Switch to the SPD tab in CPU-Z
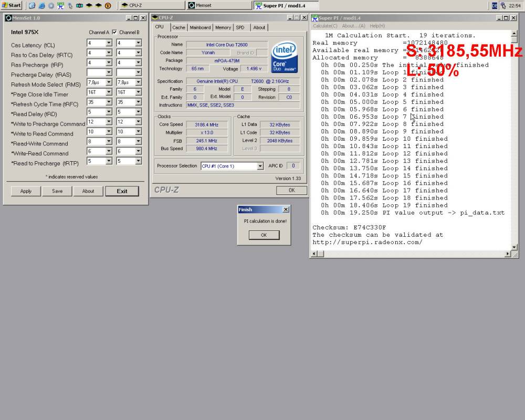This screenshot has height=420, width=525. click(x=240, y=27)
